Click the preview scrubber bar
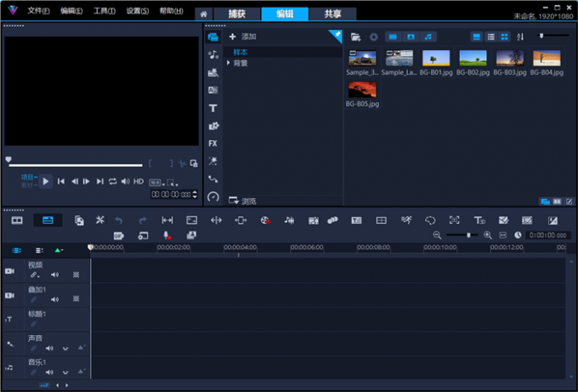Image resolution: width=578 pixels, height=392 pixels. [x=76, y=165]
